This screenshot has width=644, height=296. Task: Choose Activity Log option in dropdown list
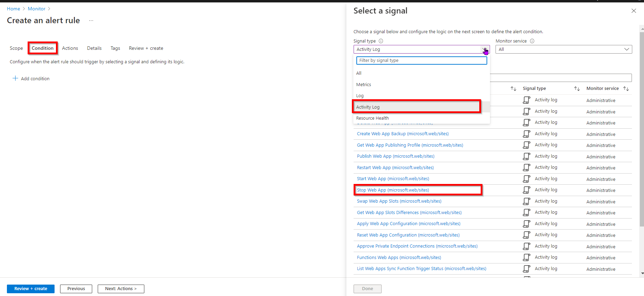pos(421,107)
